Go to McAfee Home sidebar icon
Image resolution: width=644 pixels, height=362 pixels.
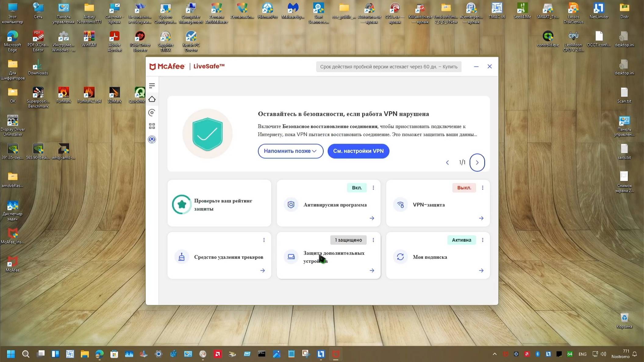(x=152, y=99)
